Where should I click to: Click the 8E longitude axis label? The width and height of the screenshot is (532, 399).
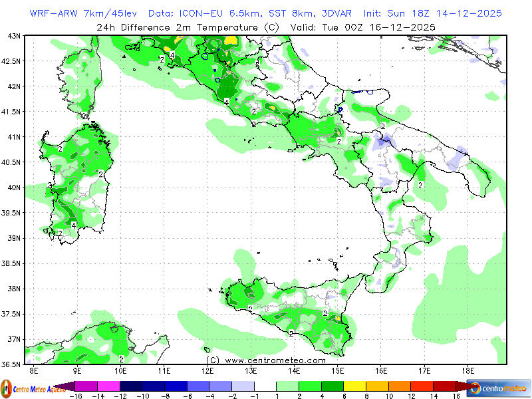(34, 370)
